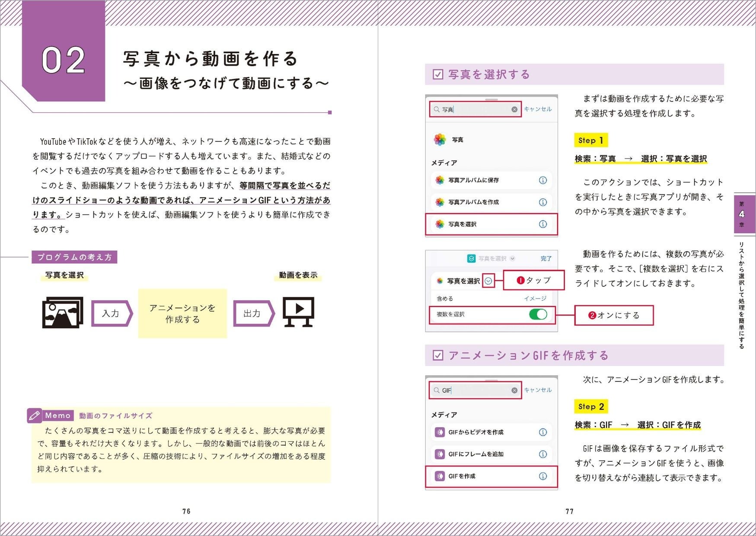Click the pencil icon beside the Memo label

34,415
